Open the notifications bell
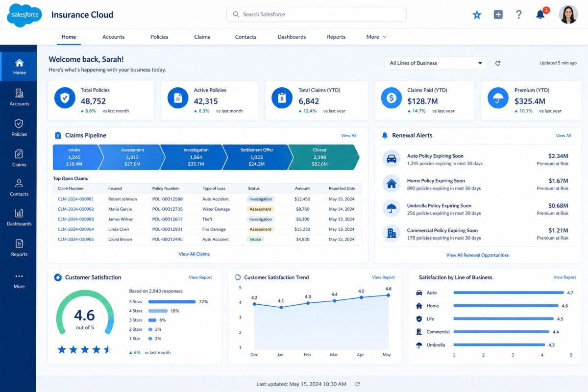This screenshot has width=588, height=392. tap(540, 14)
